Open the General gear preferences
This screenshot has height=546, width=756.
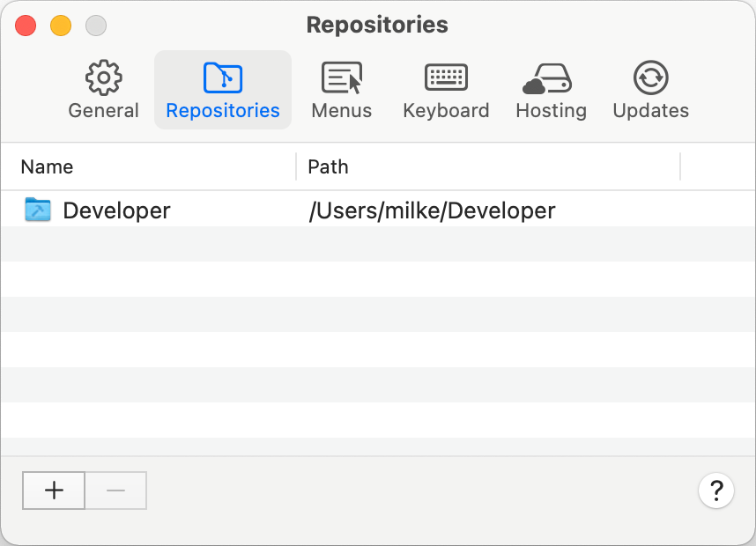pos(103,90)
